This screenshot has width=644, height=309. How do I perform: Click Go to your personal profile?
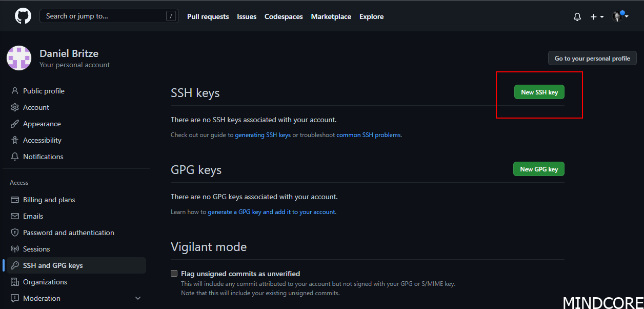[592, 58]
